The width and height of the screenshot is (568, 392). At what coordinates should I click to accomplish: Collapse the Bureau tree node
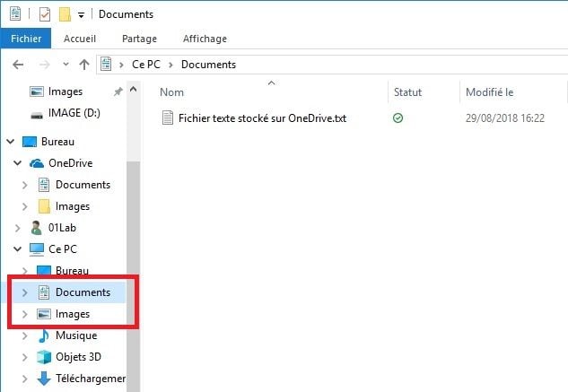click(x=11, y=142)
